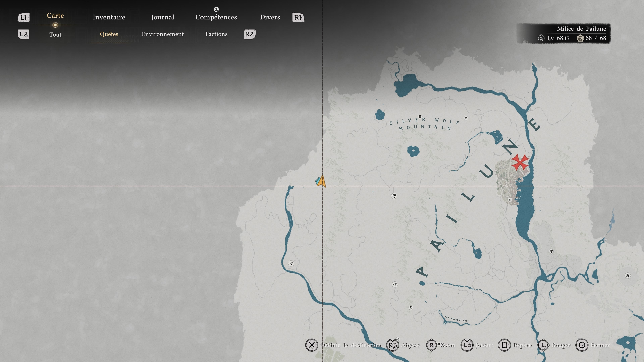Click the wolf icon right of WOLF label
644x362 pixels.
[466, 118]
